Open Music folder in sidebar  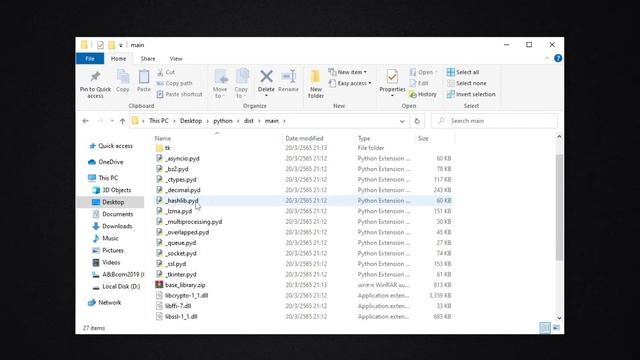coord(106,238)
